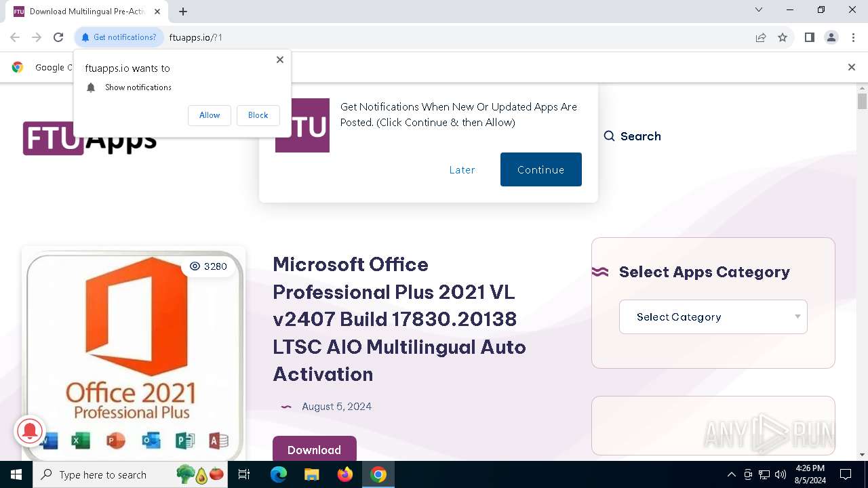This screenshot has width=868, height=488.
Task: Open the Chrome three-dot menu
Action: pyautogui.click(x=853, y=37)
